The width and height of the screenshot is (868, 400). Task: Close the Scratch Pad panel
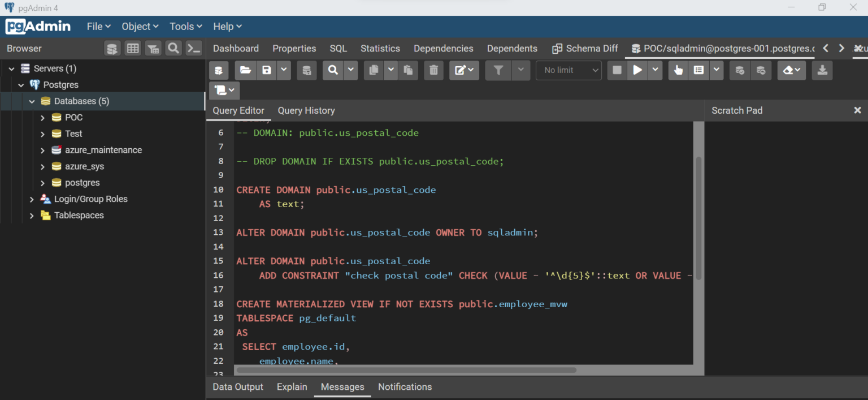click(x=858, y=110)
